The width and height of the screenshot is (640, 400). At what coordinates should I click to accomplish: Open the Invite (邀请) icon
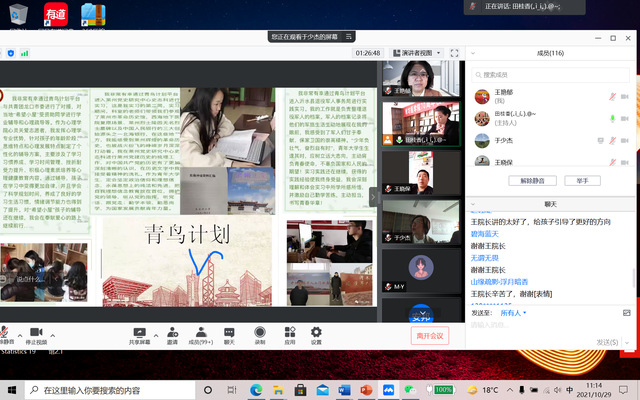(x=172, y=333)
